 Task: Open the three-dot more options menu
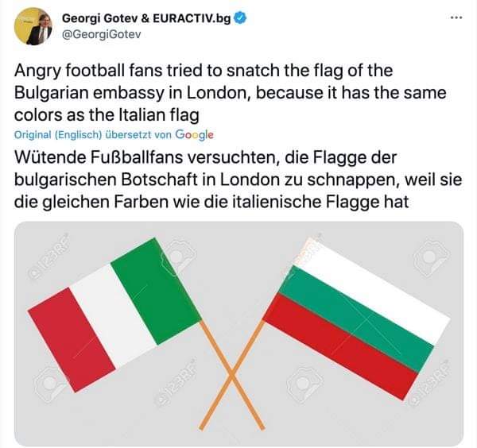click(x=456, y=17)
